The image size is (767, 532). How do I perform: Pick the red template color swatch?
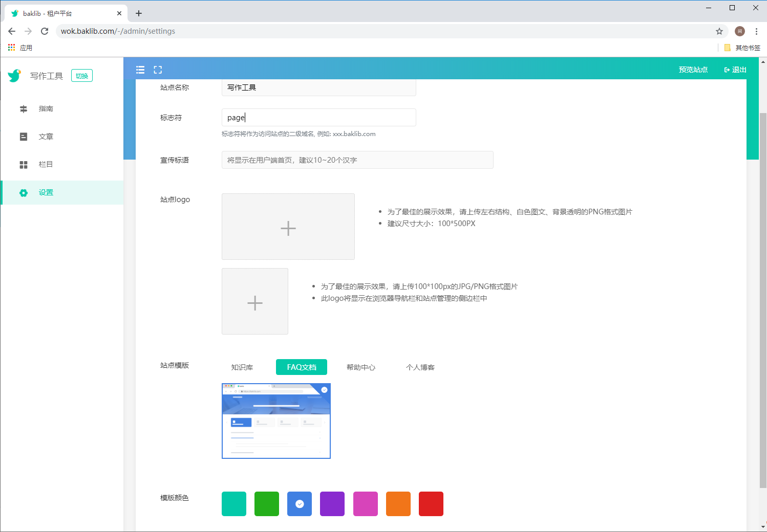[431, 504]
